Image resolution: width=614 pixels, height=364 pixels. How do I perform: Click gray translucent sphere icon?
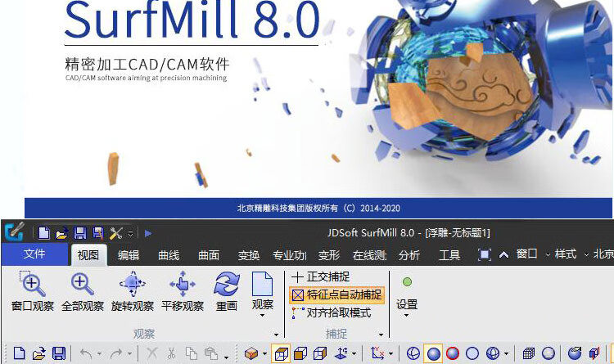(x=549, y=354)
